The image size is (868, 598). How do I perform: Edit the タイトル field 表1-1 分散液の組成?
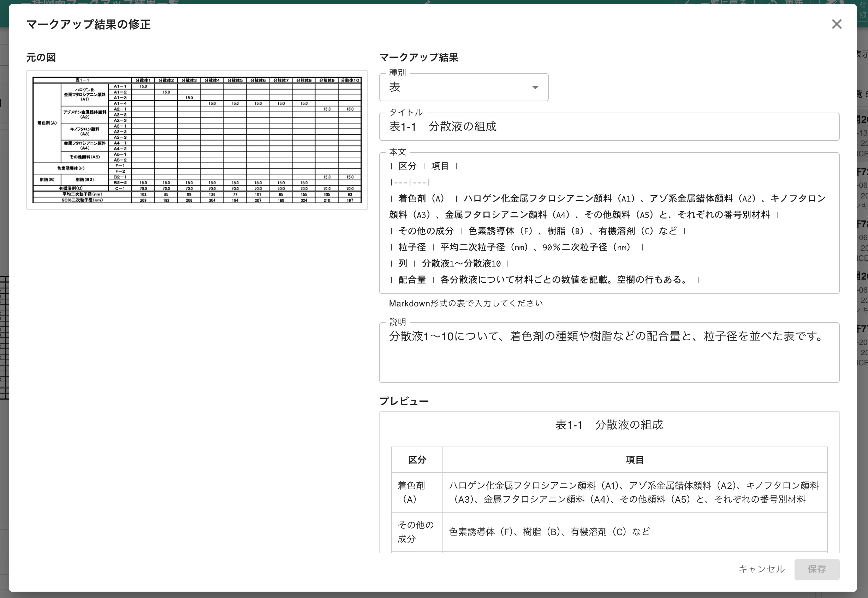click(609, 127)
